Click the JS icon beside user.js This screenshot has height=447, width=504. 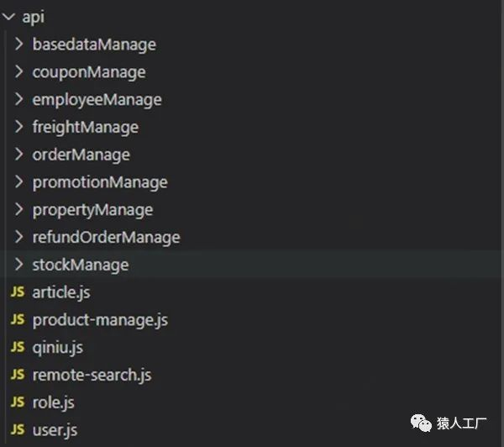tap(18, 430)
